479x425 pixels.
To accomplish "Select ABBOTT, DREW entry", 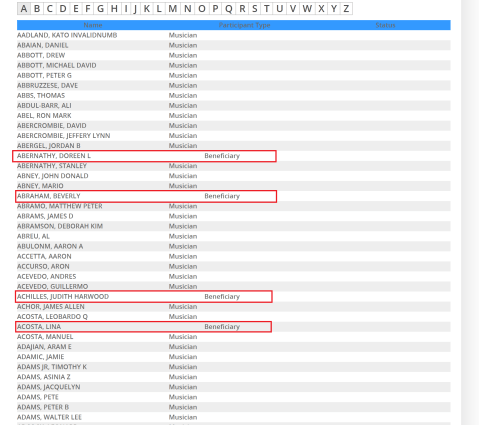I will click(41, 55).
